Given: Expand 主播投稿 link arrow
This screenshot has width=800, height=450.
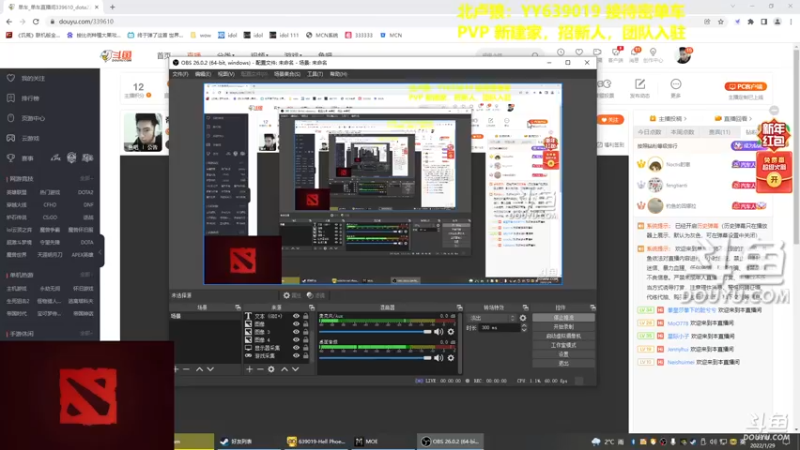Looking at the screenshot, I should [685, 119].
